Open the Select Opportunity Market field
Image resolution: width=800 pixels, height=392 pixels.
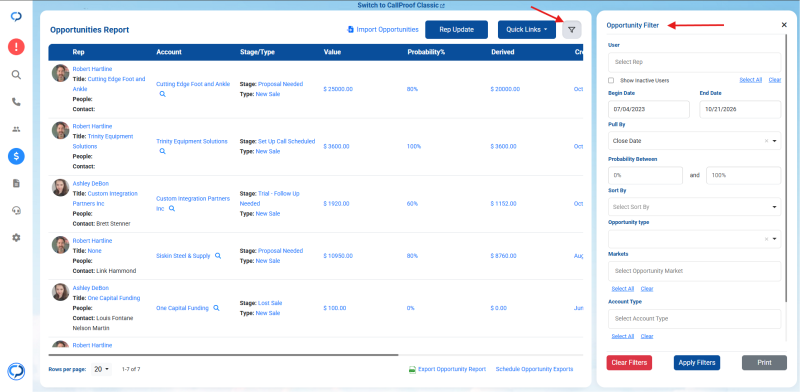click(x=694, y=271)
